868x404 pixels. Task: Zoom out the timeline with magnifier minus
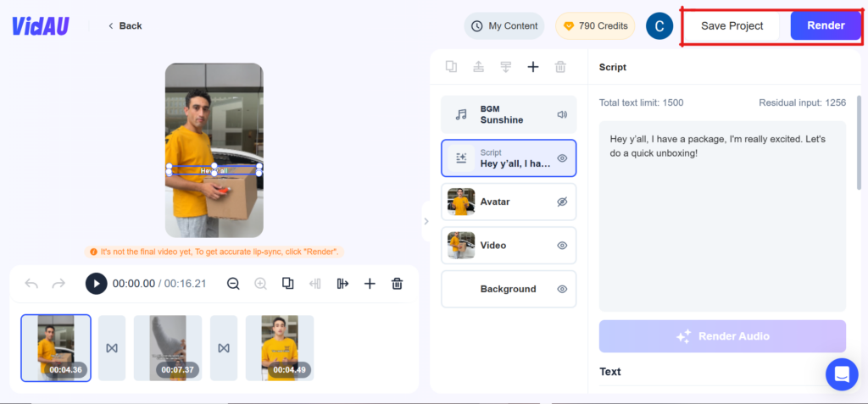(233, 284)
